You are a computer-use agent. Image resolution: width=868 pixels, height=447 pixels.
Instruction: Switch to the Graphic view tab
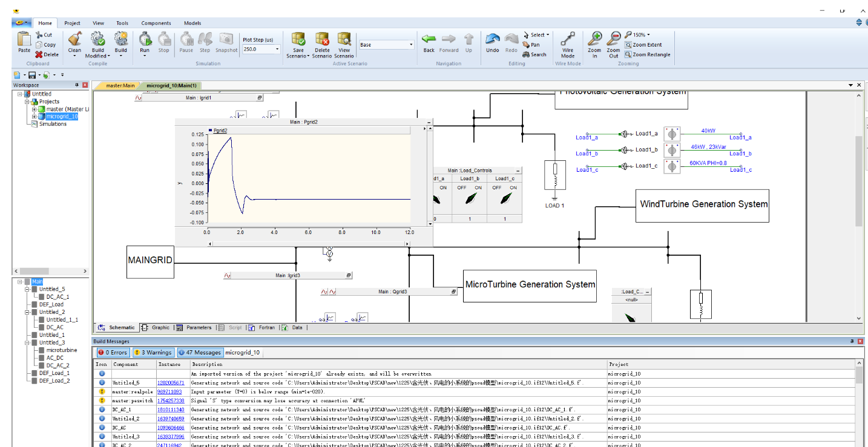pyautogui.click(x=156, y=327)
